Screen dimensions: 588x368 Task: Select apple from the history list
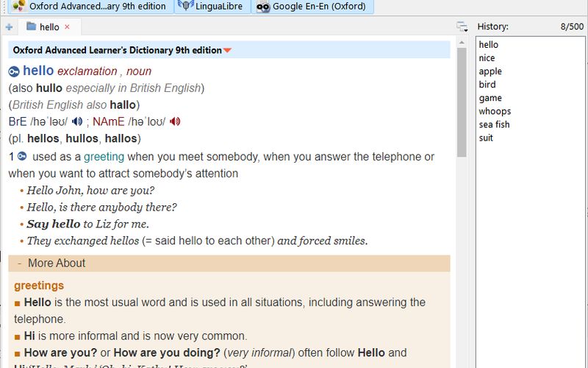[490, 71]
